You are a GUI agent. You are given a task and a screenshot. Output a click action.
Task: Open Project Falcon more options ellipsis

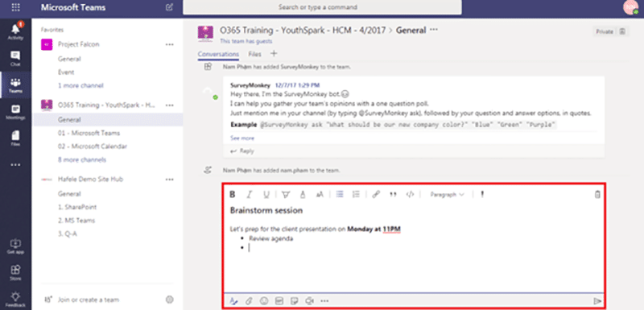click(169, 44)
